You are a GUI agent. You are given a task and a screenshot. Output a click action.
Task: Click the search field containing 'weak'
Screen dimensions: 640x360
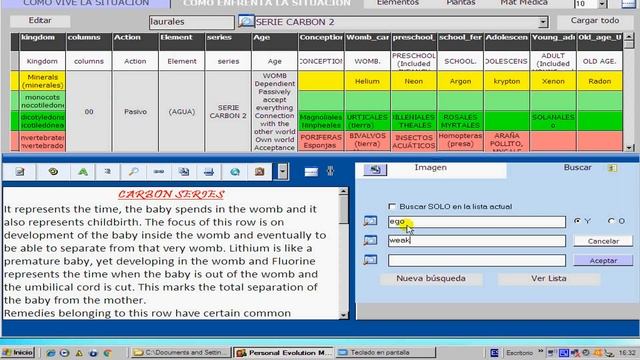477,241
